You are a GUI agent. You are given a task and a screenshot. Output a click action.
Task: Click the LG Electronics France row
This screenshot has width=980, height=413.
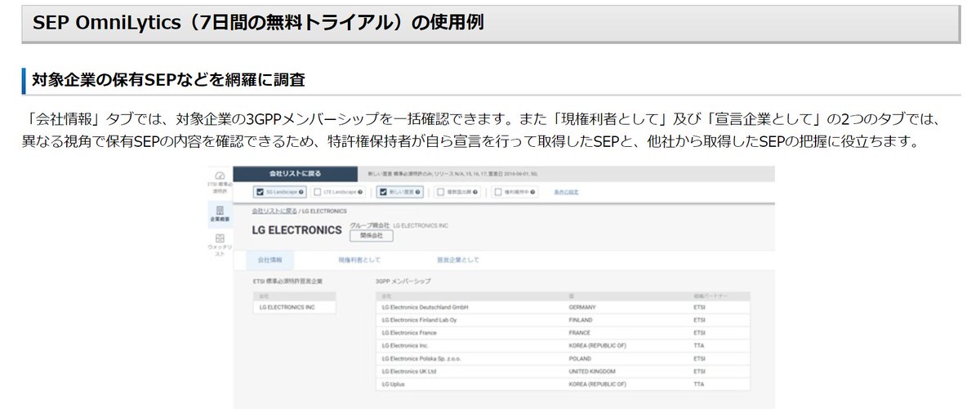click(x=562, y=333)
